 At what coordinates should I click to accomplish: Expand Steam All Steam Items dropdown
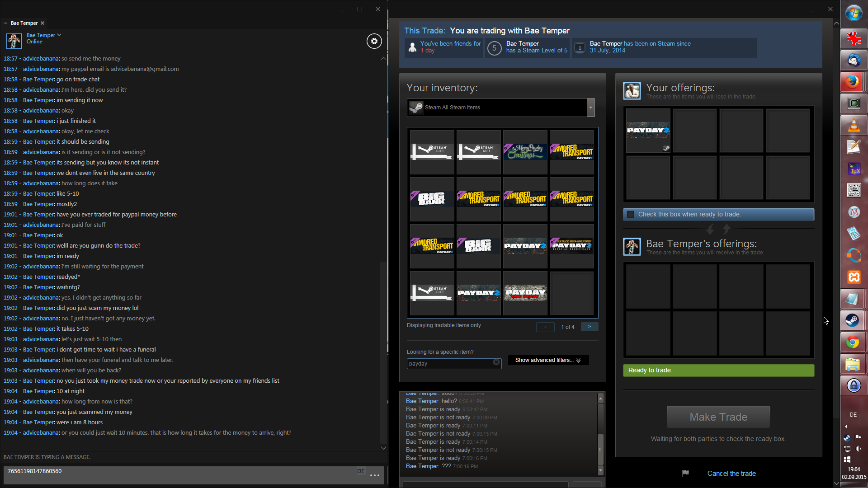pos(590,108)
